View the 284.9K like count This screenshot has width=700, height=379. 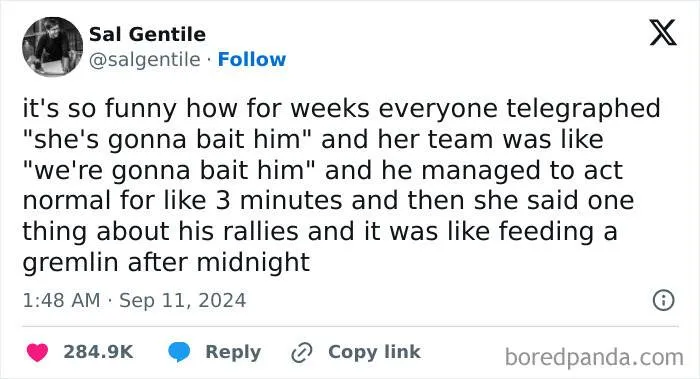(x=98, y=352)
